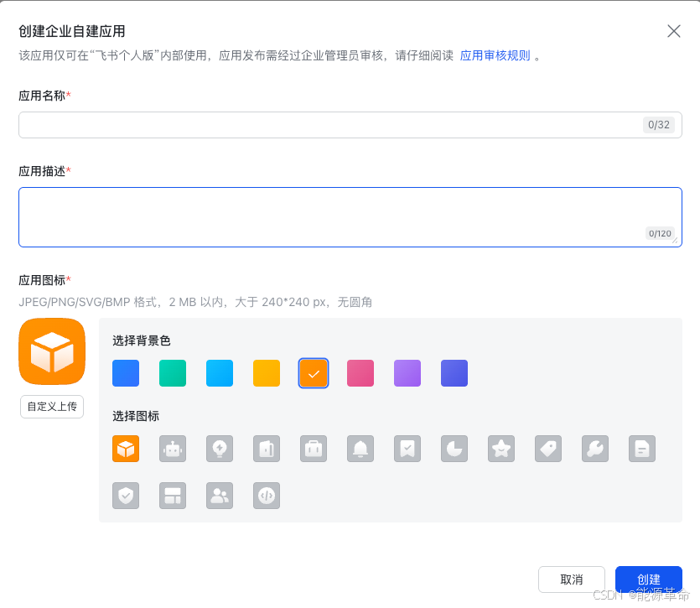700x608 pixels.
Task: Pick the lightbulb icon
Action: tap(220, 449)
